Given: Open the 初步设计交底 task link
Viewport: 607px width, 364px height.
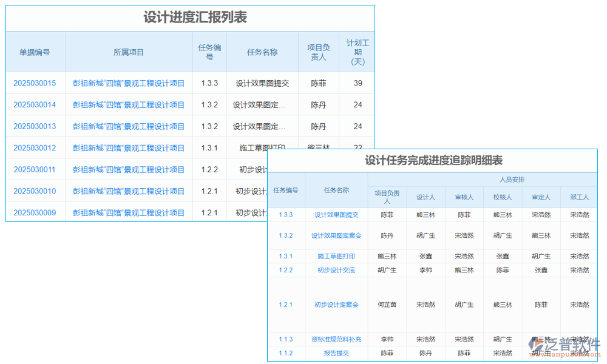Looking at the screenshot, I should (337, 270).
